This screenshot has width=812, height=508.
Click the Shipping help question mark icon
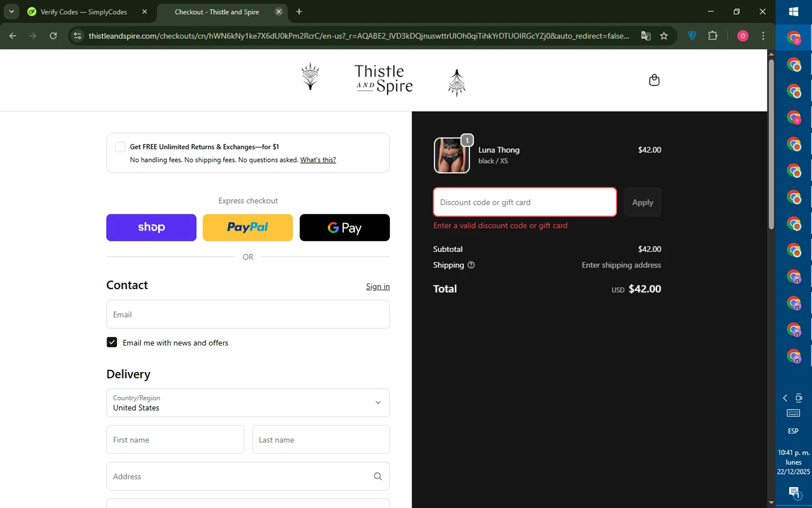[x=471, y=265]
